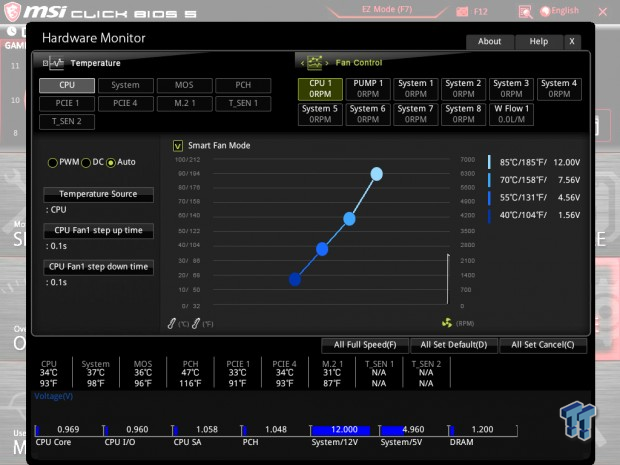Click All Full Speed(F) button
Image resolution: width=620 pixels, height=465 pixels.
click(365, 345)
